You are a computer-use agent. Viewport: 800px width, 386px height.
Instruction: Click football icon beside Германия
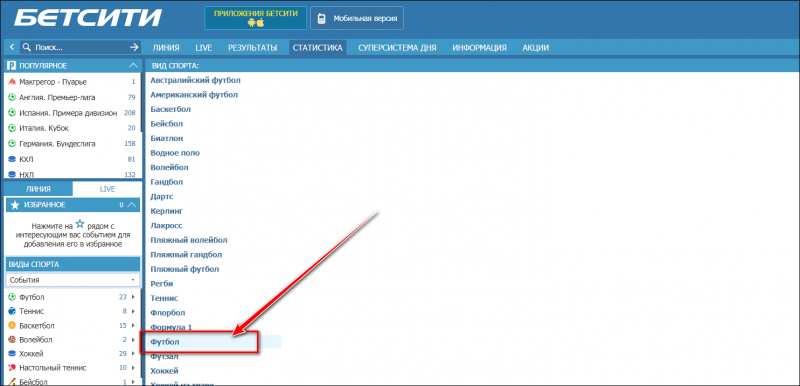pos(12,144)
